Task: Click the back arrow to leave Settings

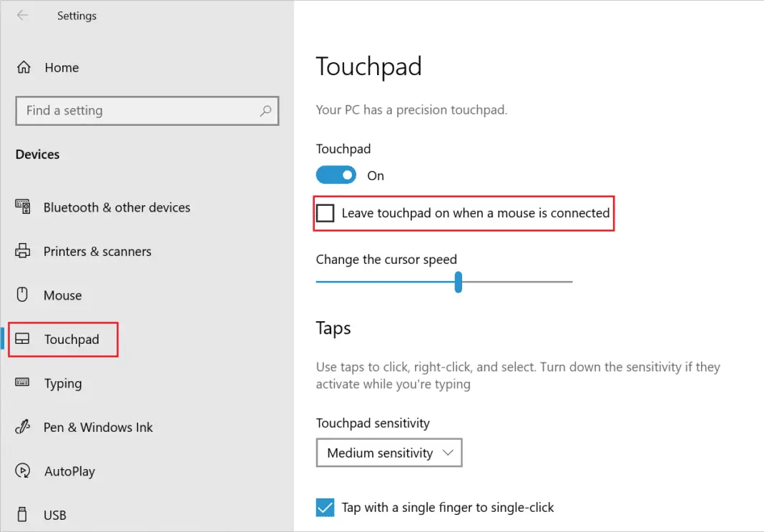Action: [x=22, y=16]
